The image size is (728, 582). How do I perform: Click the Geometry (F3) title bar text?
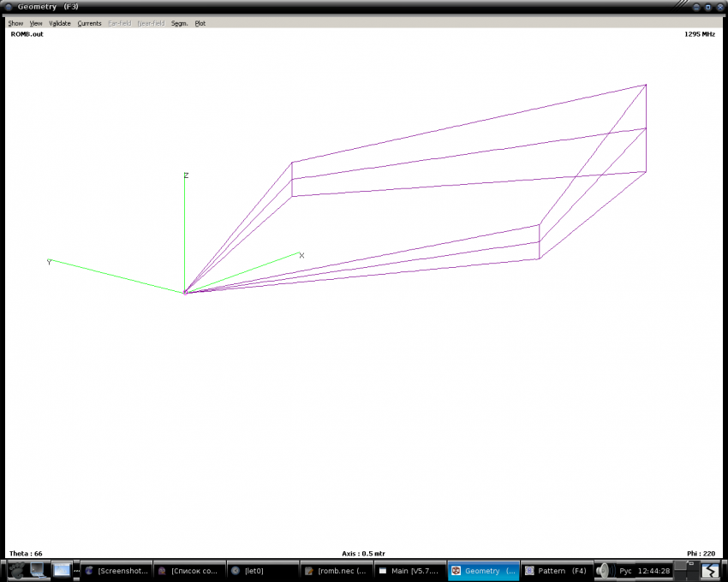point(48,7)
